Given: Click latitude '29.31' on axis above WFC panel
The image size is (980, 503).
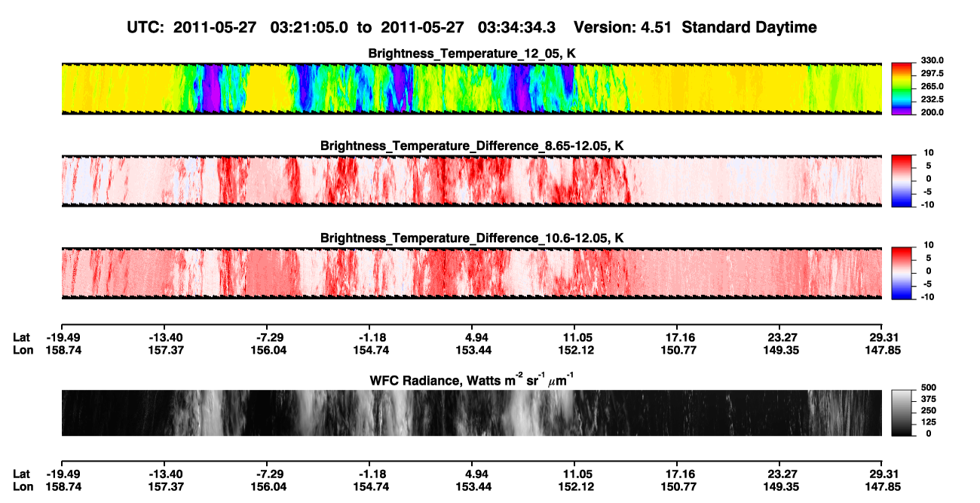Looking at the screenshot, I should [882, 337].
